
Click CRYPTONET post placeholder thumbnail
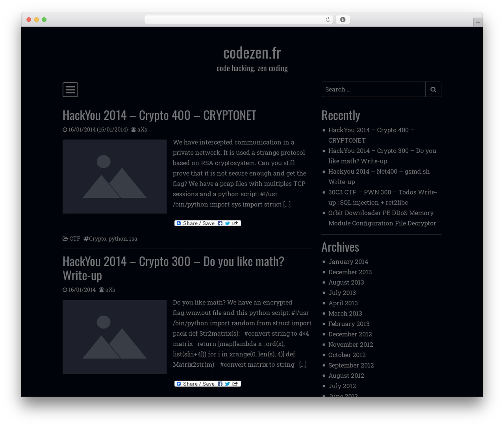pos(115,176)
